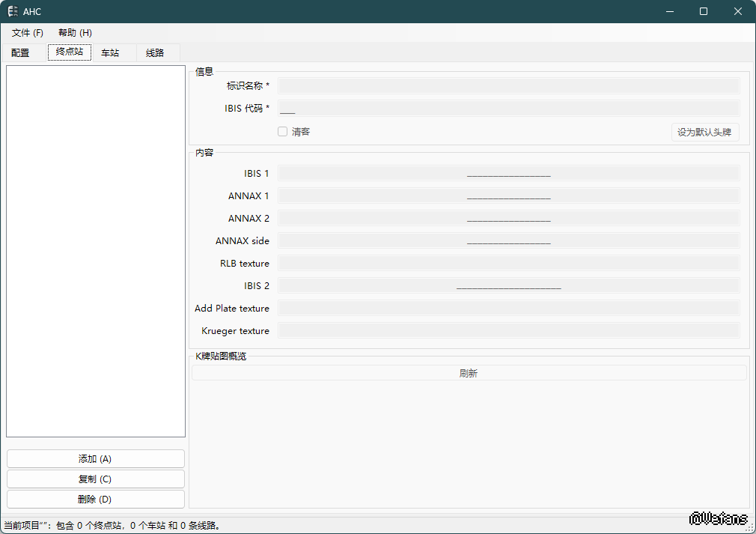This screenshot has width=756, height=534.
Task: Open the 帮助 (H) menu
Action: coord(75,33)
